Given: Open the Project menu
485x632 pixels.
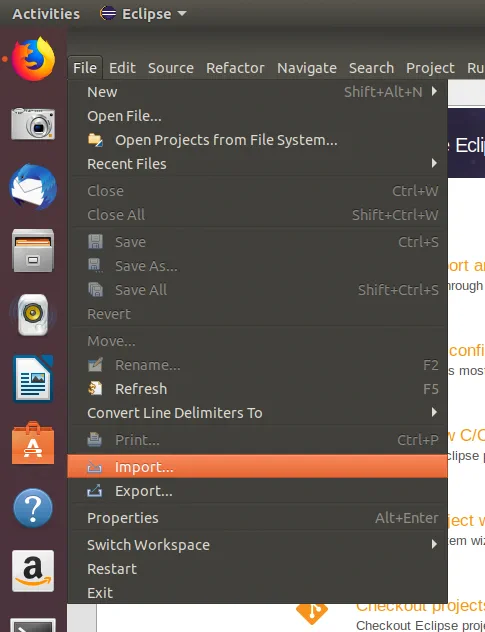Looking at the screenshot, I should pos(430,68).
